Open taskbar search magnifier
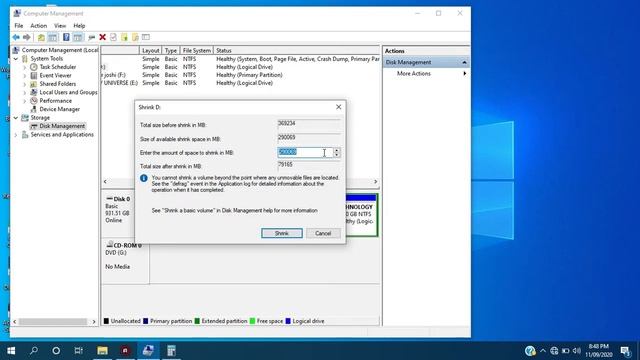 point(34,350)
